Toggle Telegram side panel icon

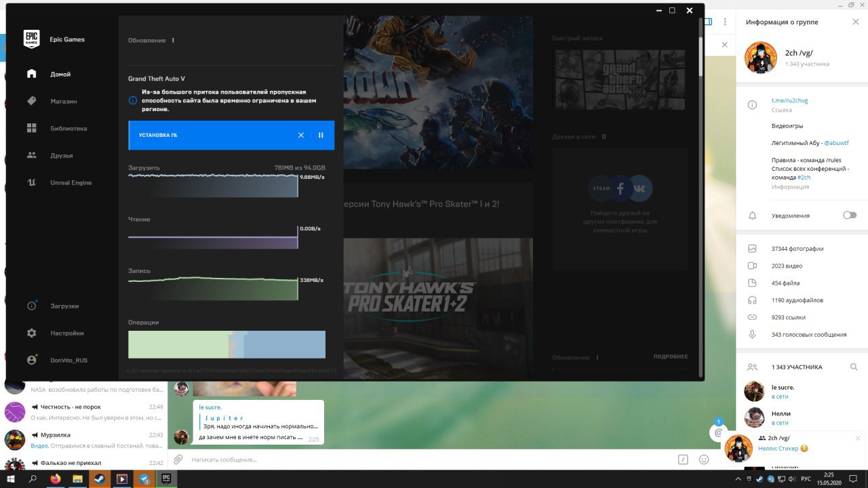pyautogui.click(x=709, y=22)
